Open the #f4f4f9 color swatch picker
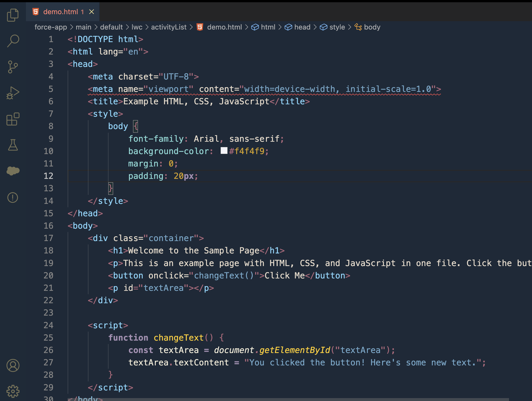The width and height of the screenshot is (532, 401). [224, 151]
